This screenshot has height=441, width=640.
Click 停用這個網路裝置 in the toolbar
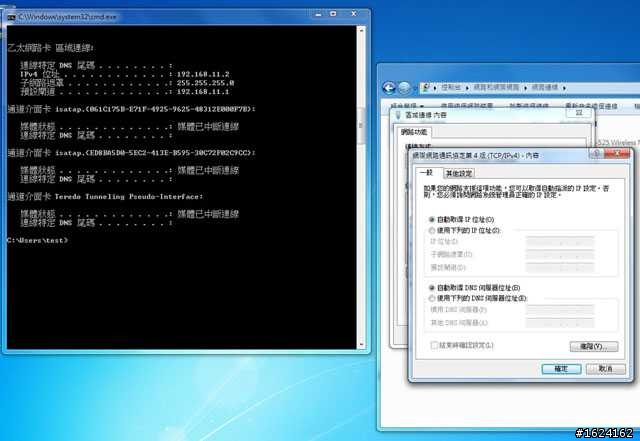tap(467, 106)
